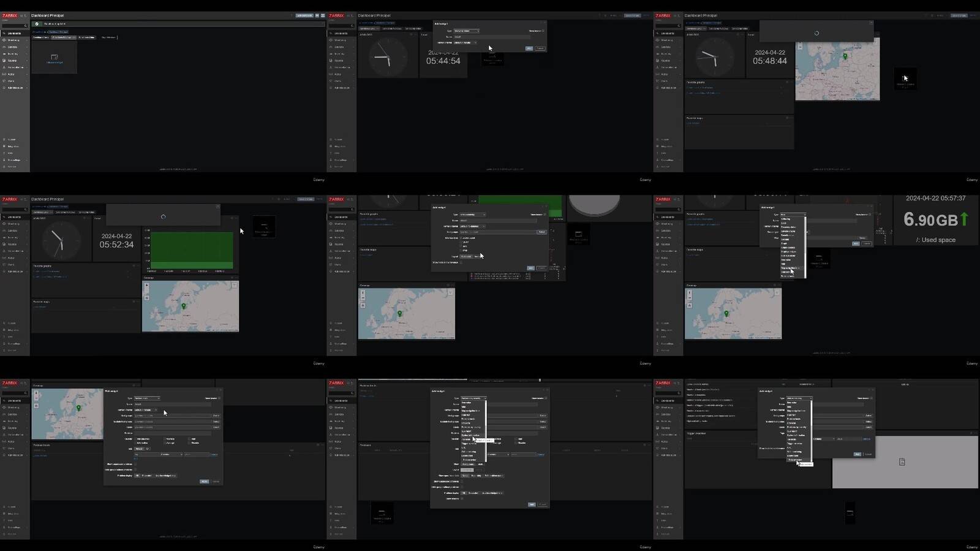Open Help in the top-left frame sidebar
This screenshot has height=551, width=980.
tap(15, 153)
